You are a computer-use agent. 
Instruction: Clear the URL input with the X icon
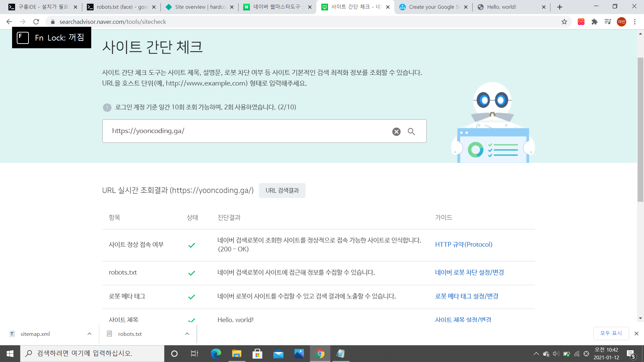396,132
